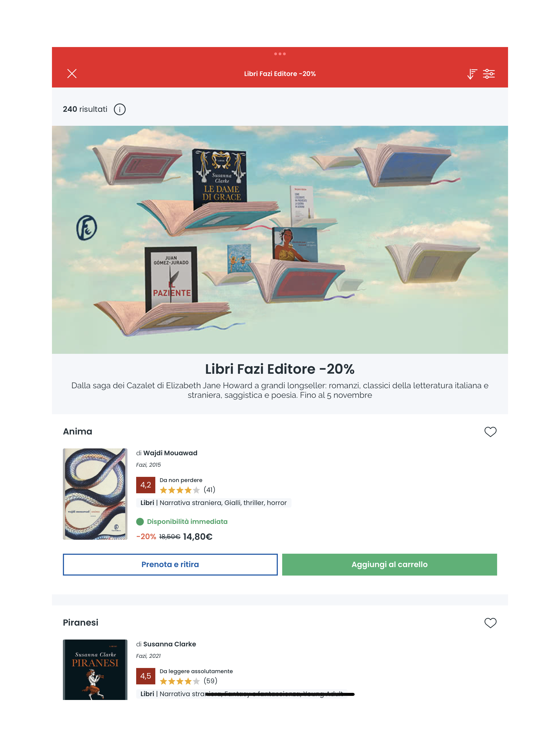Viewport: 560px width, 747px height.
Task: Add Piranesi to wishlist with heart
Action: click(x=490, y=623)
